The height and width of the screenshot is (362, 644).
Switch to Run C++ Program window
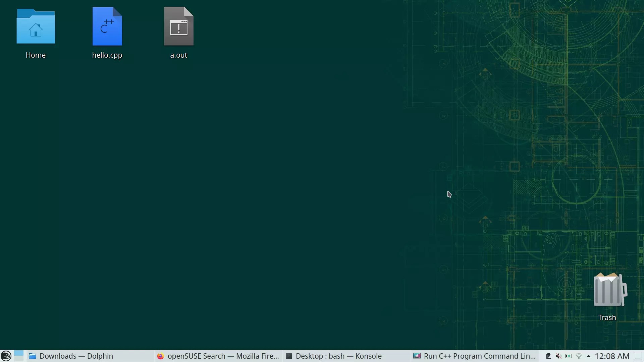[x=474, y=356]
